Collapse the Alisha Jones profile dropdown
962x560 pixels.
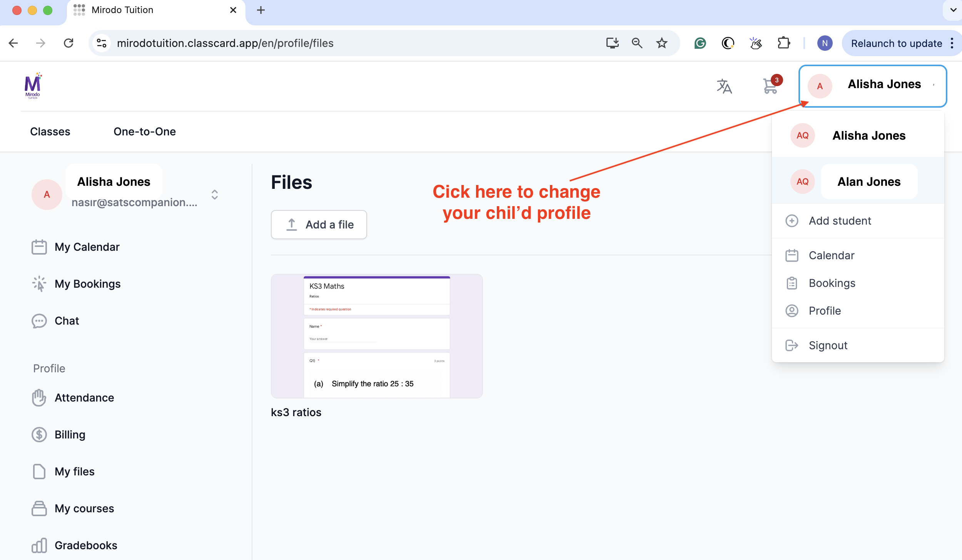872,86
